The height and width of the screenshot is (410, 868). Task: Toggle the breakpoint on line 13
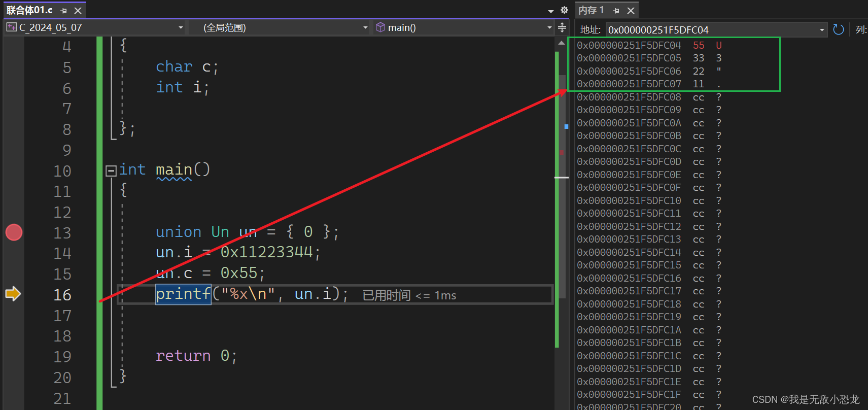[x=14, y=232]
